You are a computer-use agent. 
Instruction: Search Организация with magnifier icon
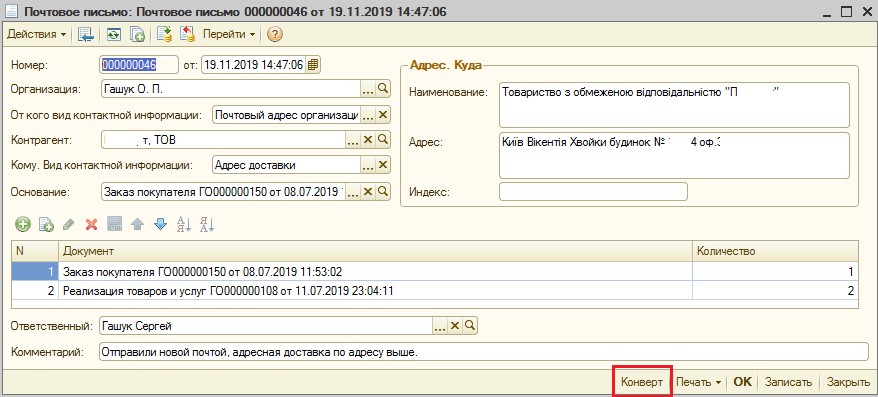point(383,88)
